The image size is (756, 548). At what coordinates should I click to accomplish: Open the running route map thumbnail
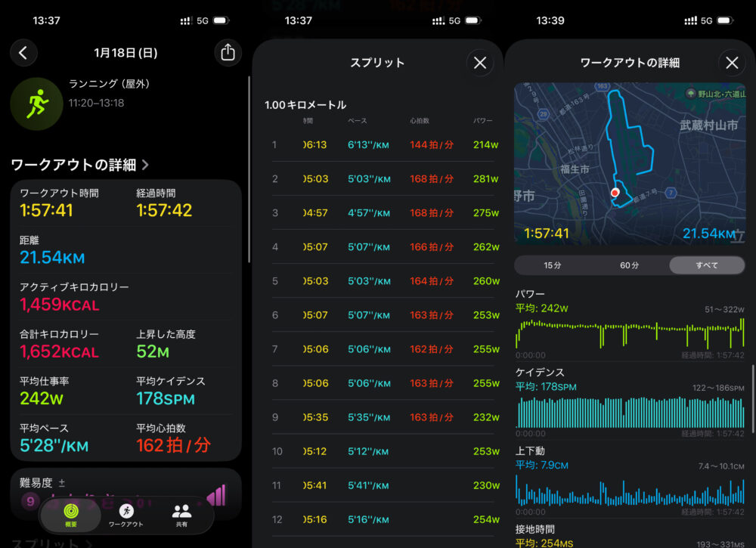tap(630, 163)
